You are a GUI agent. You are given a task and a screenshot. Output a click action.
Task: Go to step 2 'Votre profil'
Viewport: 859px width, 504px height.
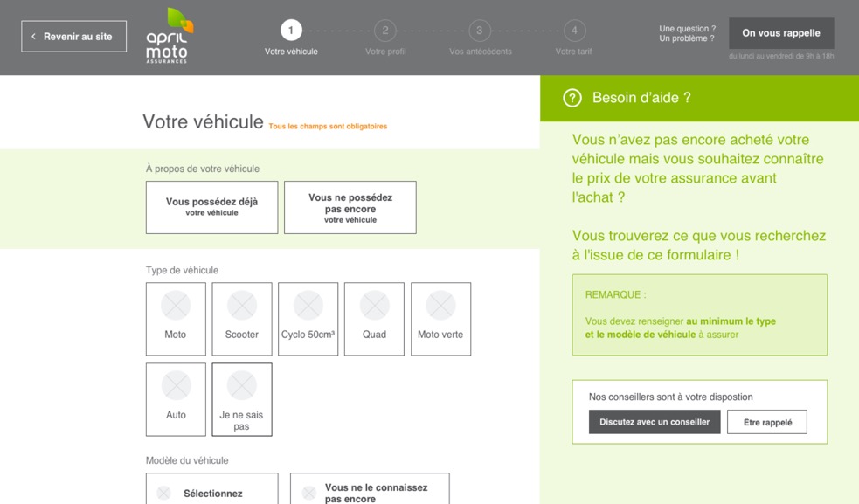pos(385,31)
